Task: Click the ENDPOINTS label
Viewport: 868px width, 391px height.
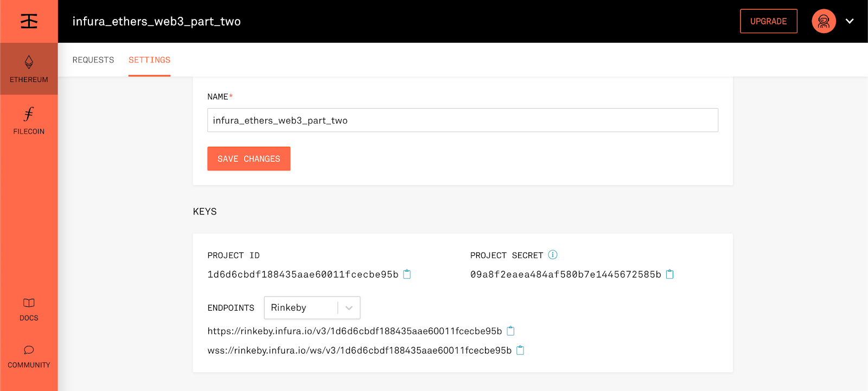Action: tap(231, 308)
